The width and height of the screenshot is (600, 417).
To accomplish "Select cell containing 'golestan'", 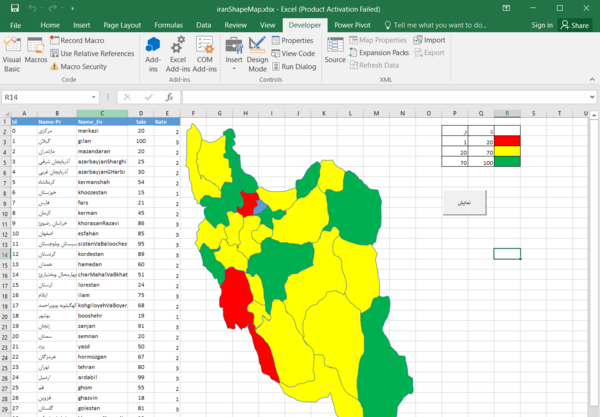I will tap(102, 408).
